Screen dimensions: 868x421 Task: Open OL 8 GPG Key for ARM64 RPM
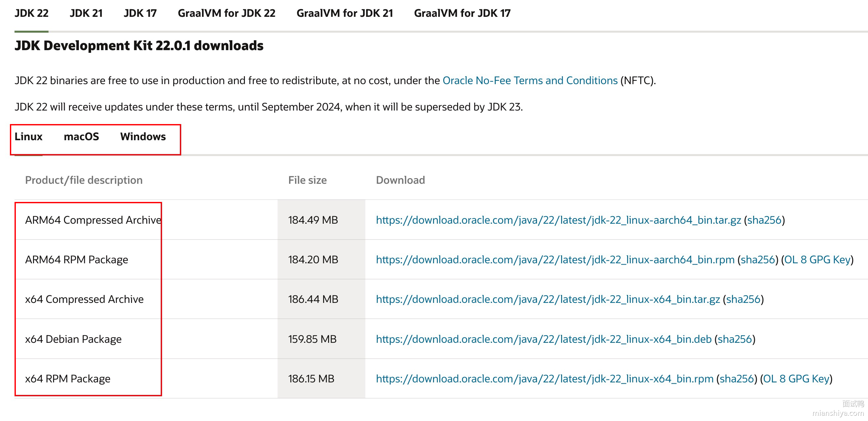tap(817, 260)
